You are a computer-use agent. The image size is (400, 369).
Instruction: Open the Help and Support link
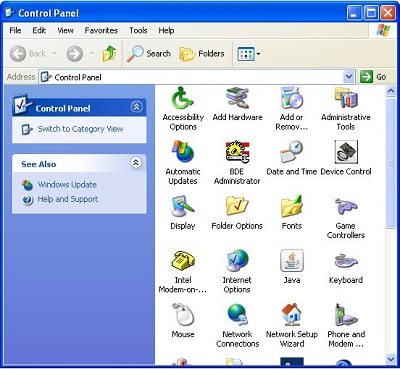[x=68, y=199]
